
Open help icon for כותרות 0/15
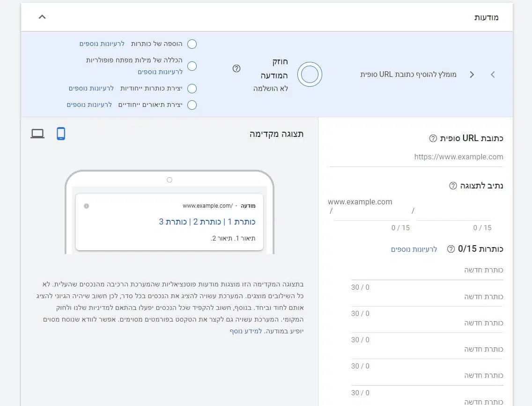pos(451,249)
